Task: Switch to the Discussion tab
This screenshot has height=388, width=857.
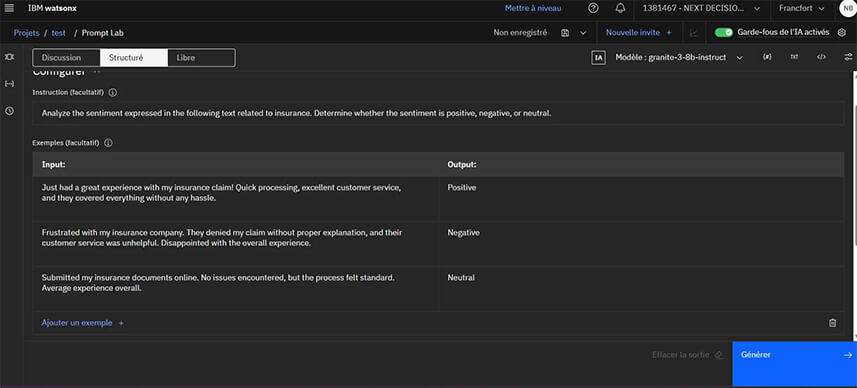Action: pos(66,57)
